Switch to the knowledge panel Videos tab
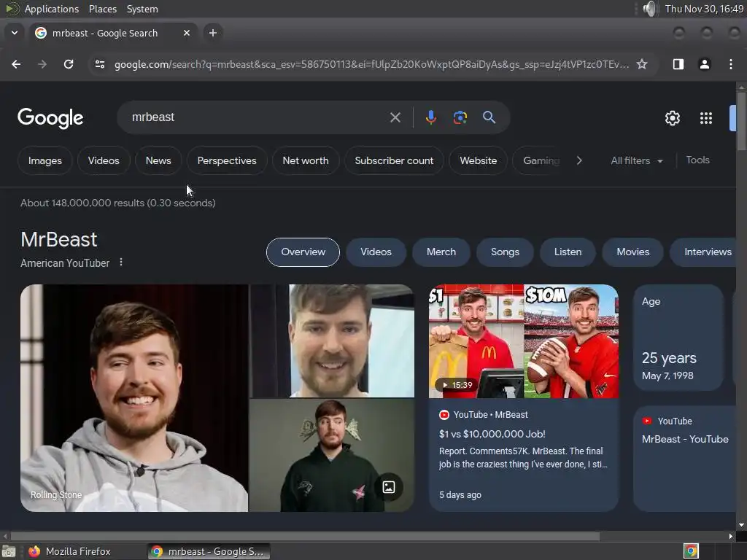This screenshot has height=560, width=747. coord(376,252)
